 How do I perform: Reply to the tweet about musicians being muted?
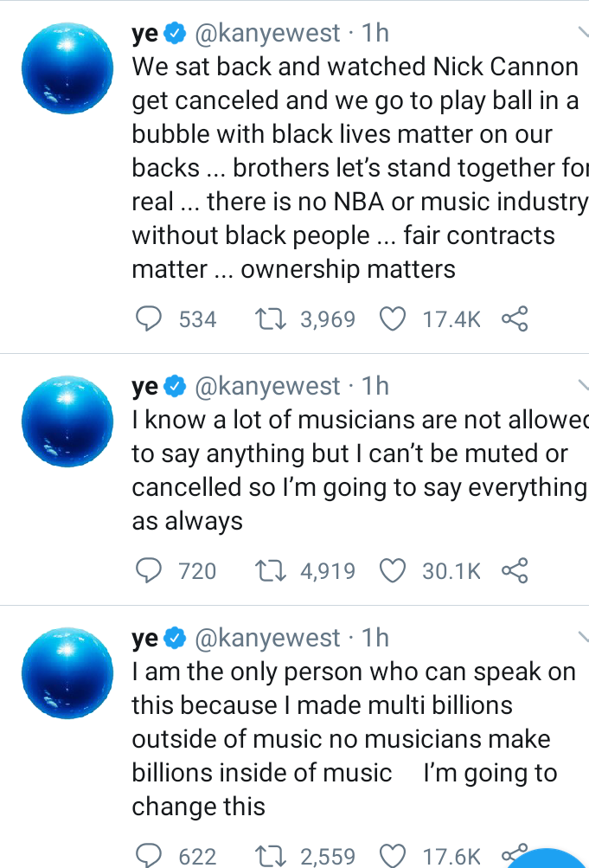pyautogui.click(x=150, y=571)
